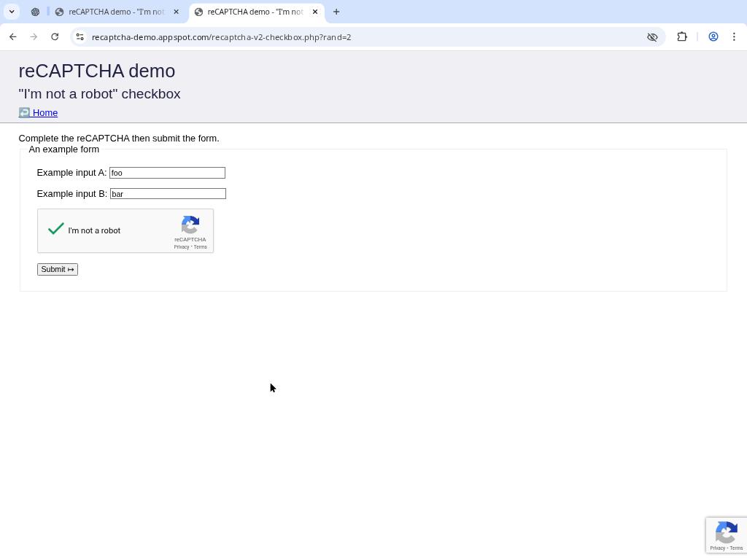Click the tracking protection eye icon

coord(652,36)
